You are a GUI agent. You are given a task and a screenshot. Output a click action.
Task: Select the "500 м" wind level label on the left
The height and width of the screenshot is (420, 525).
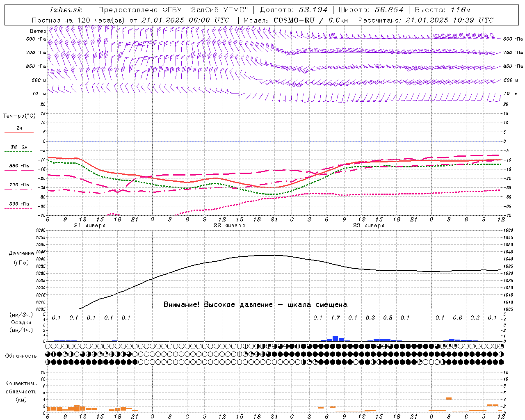pos(39,80)
